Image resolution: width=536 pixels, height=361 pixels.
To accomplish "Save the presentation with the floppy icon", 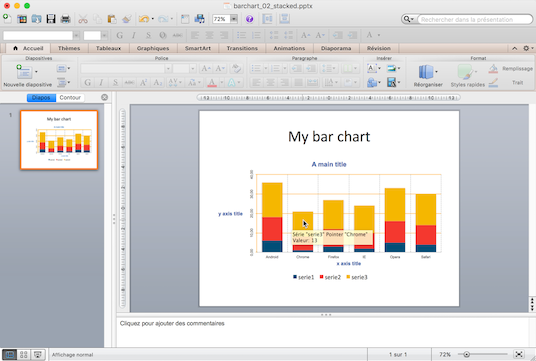I will click(51, 19).
